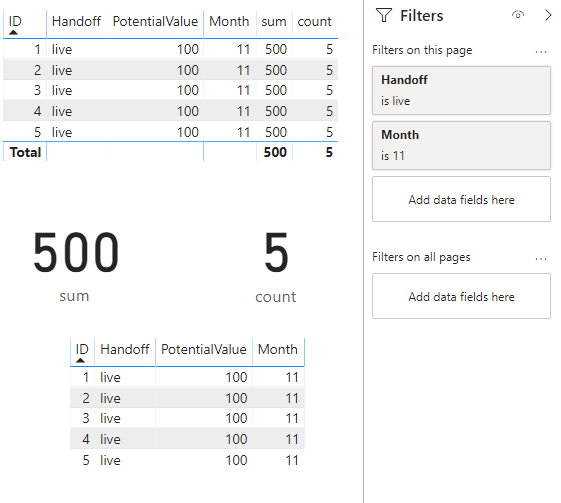561x503 pixels.
Task: Click PotentialValue 100 in row 2 of top table
Action: pyautogui.click(x=188, y=70)
